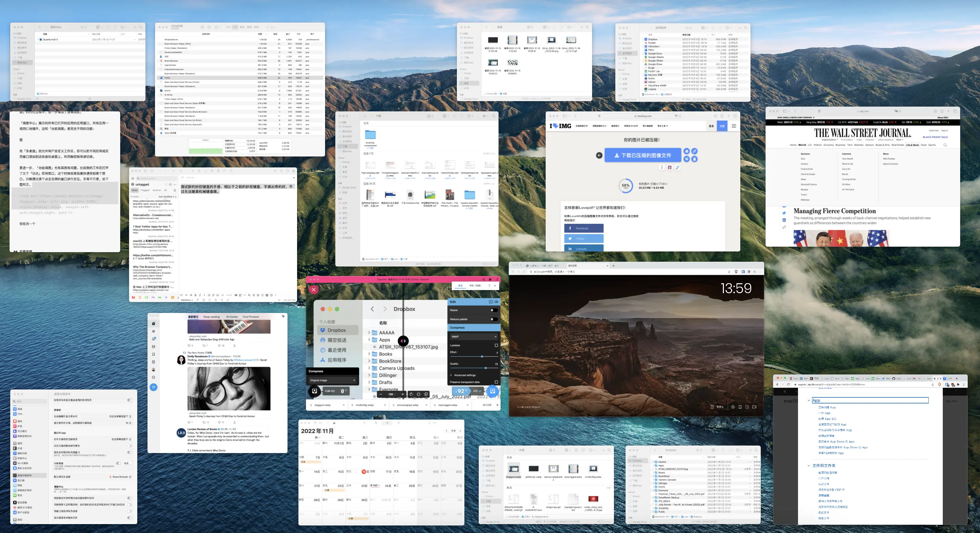Download the compressed image via blue Squoosh button
The height and width of the screenshot is (533, 980).
click(x=493, y=391)
